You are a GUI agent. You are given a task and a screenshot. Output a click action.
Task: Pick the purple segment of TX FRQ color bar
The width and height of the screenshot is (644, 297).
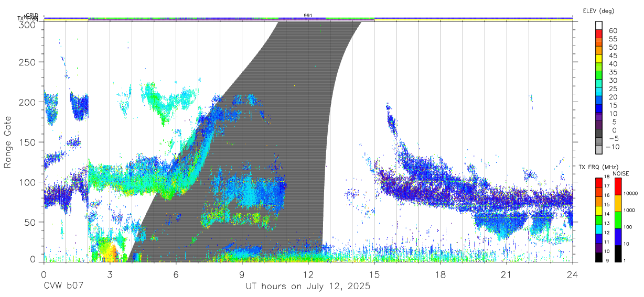pyautogui.click(x=599, y=248)
